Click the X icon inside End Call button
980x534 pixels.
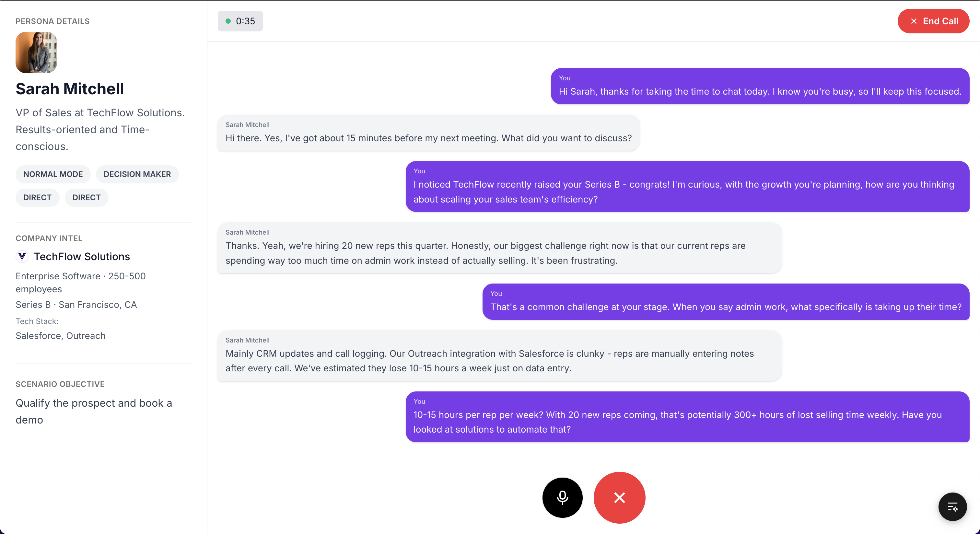point(914,21)
